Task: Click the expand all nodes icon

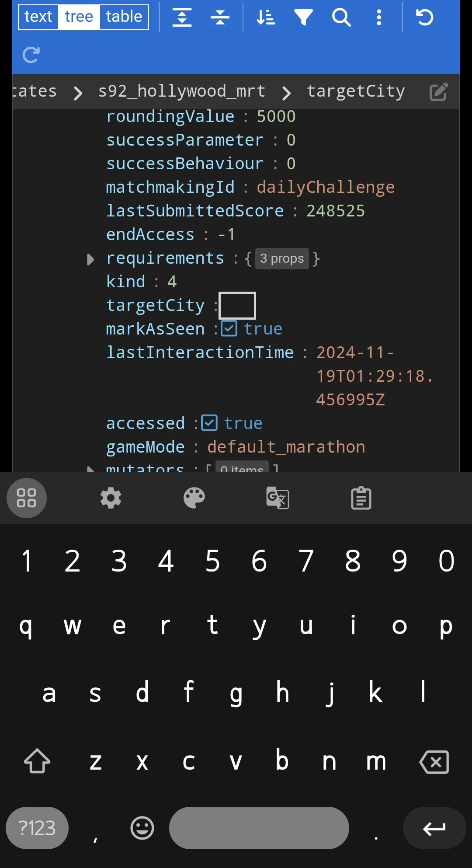Action: (x=182, y=17)
